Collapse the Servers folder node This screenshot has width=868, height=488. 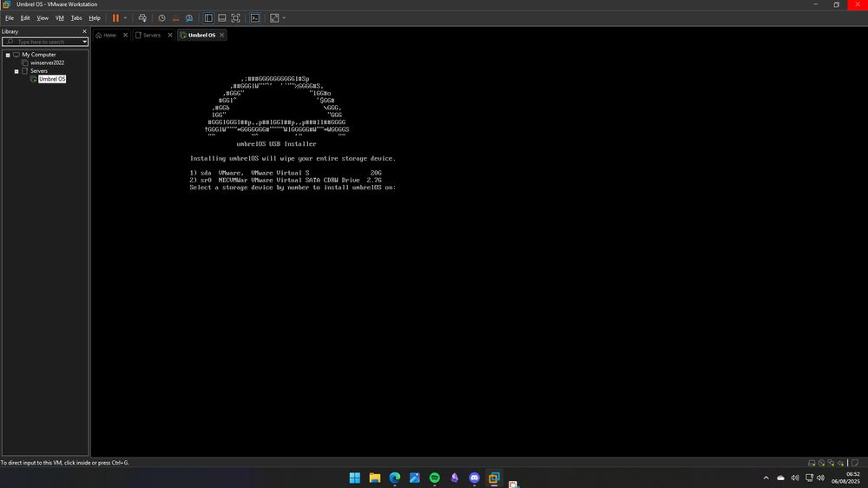pyautogui.click(x=16, y=71)
